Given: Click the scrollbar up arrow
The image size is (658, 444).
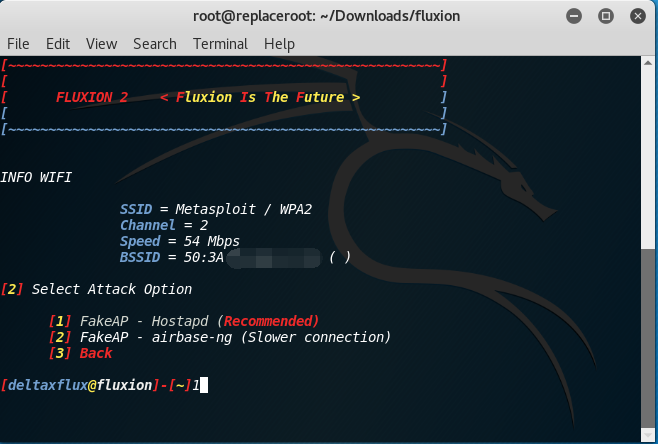Looking at the screenshot, I should pos(648,63).
